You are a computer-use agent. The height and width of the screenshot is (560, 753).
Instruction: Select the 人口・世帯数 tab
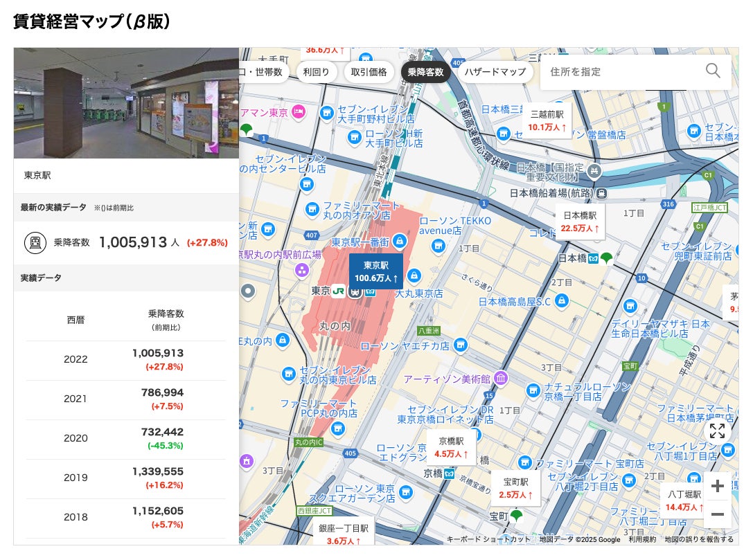point(264,72)
